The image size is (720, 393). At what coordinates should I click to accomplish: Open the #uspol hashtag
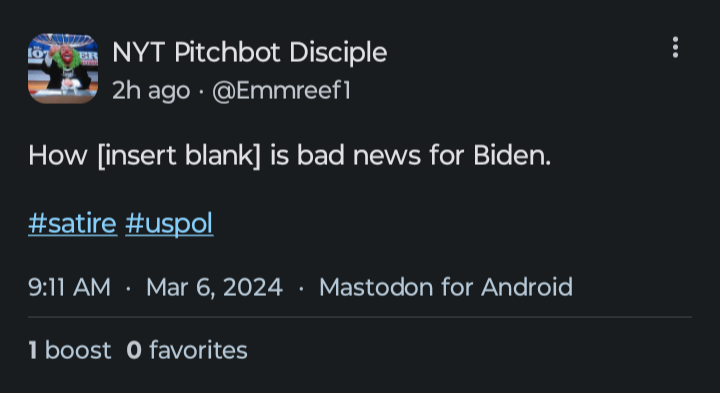tap(169, 224)
